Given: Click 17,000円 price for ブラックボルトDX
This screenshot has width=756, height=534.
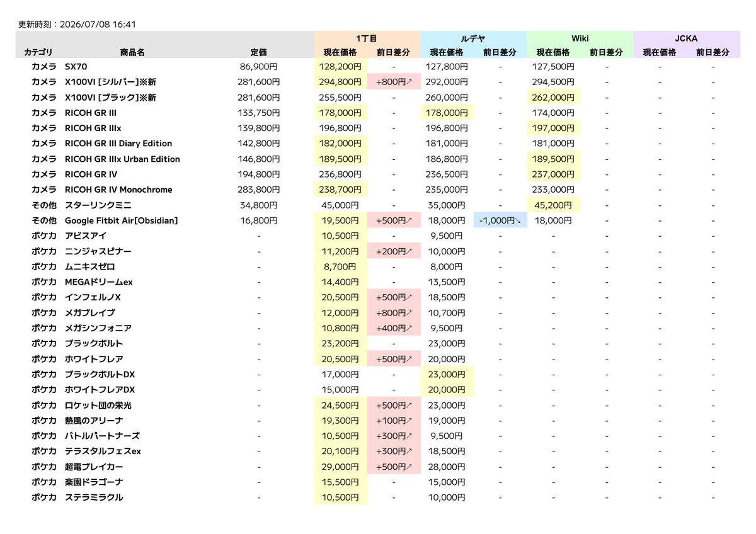Looking at the screenshot, I should pyautogui.click(x=340, y=375).
